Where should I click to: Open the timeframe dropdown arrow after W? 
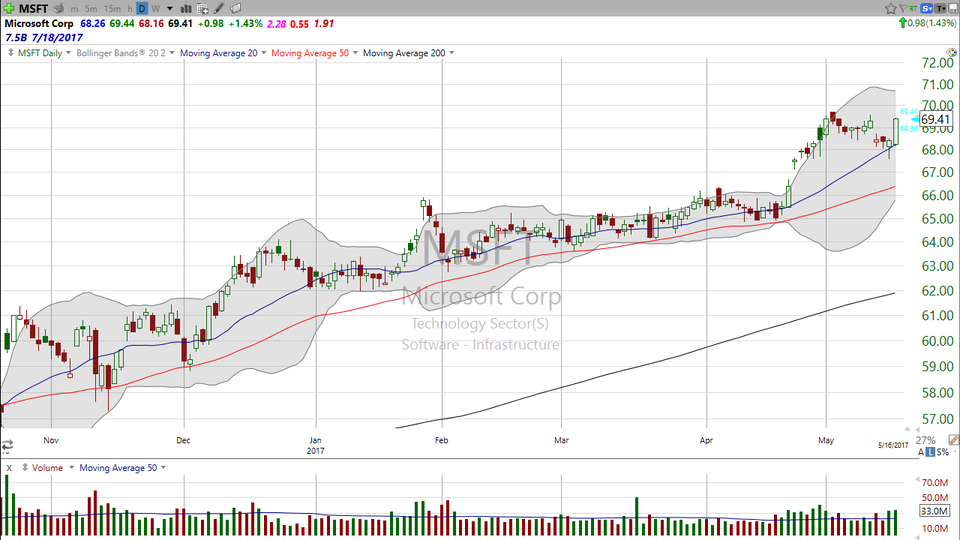(170, 9)
